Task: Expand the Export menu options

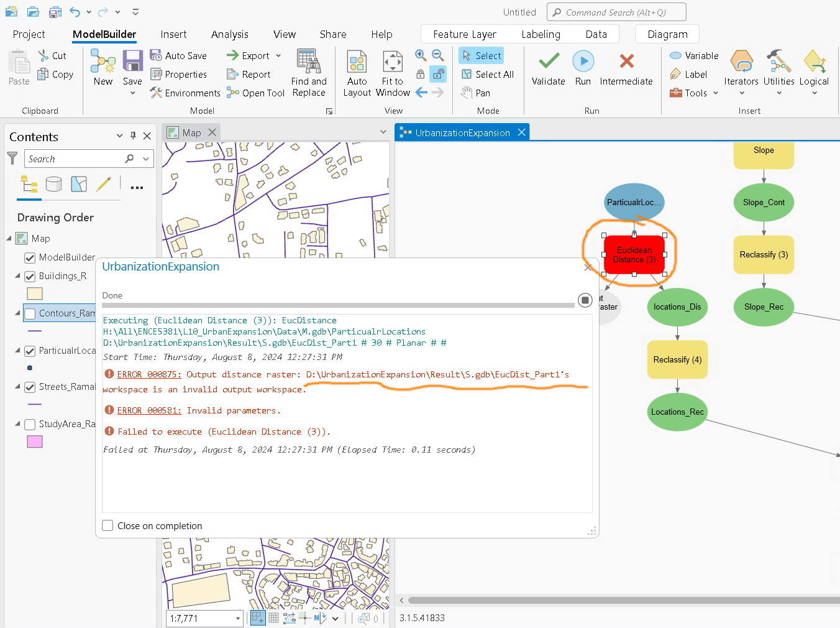Action: pos(278,55)
